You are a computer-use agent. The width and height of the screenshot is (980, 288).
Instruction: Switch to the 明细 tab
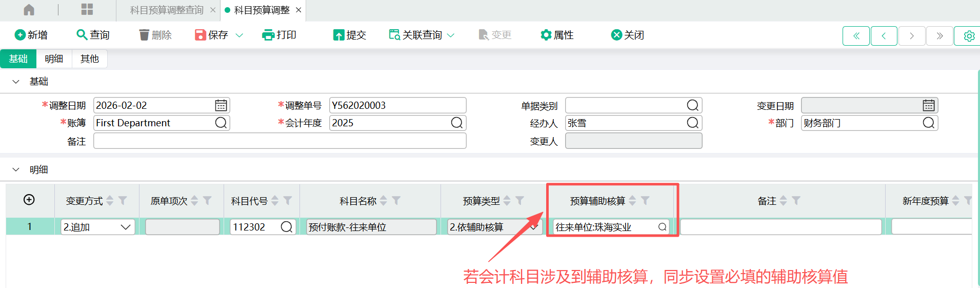[54, 59]
